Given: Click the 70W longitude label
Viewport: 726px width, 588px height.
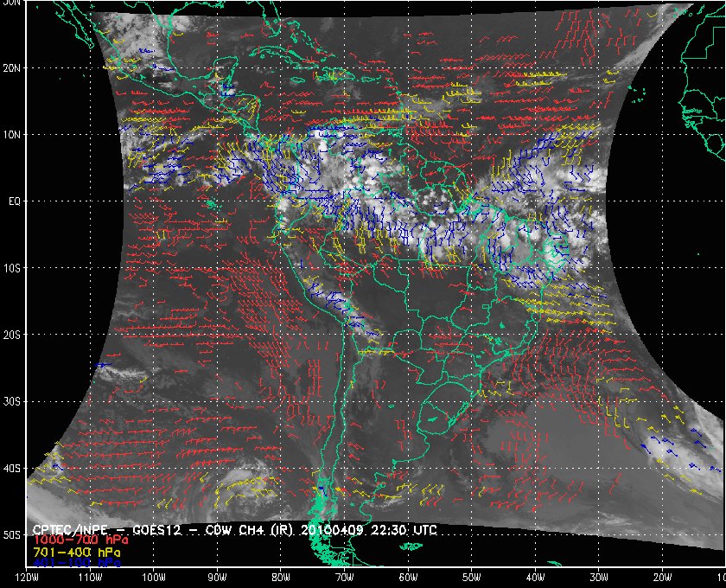Looking at the screenshot, I should [344, 578].
